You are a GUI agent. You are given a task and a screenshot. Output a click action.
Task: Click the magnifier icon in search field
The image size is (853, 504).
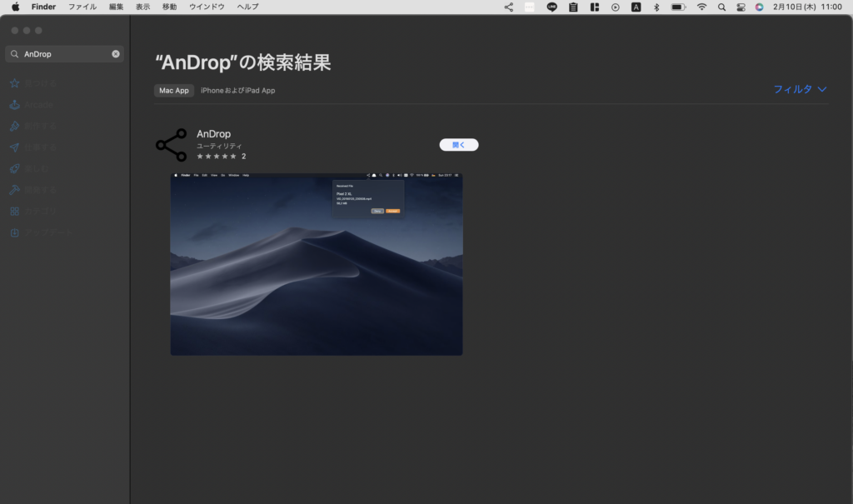click(x=15, y=54)
